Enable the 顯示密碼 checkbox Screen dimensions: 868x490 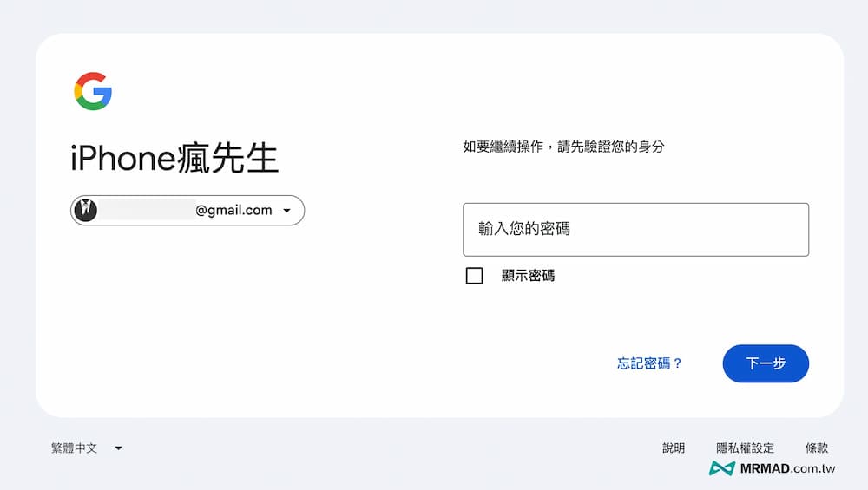click(x=475, y=276)
